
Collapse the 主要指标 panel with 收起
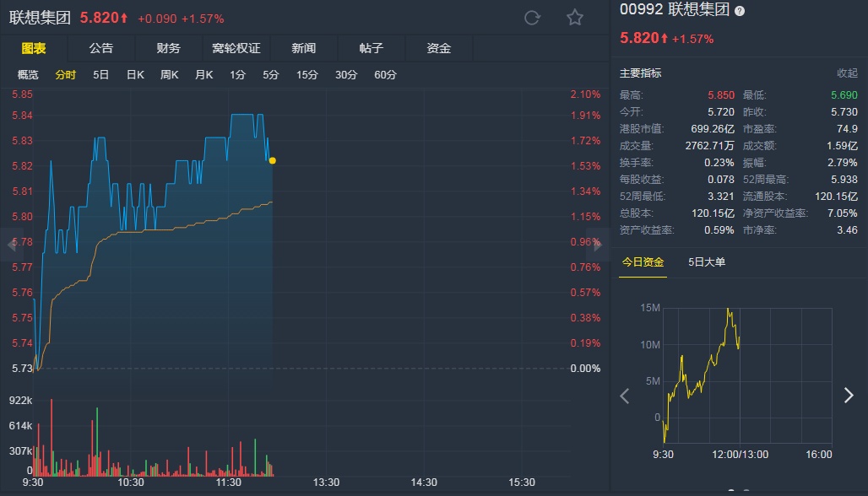pos(846,73)
